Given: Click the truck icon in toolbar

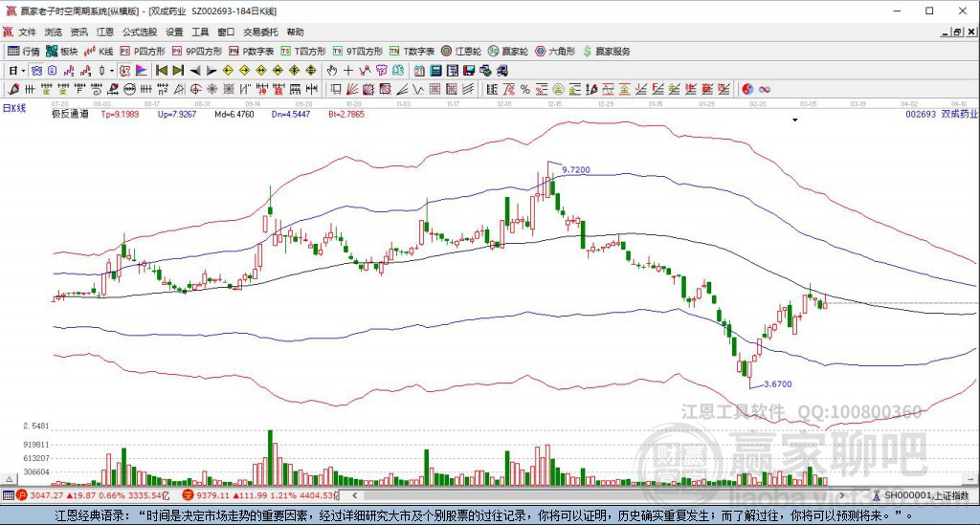Looking at the screenshot, I should (x=501, y=71).
